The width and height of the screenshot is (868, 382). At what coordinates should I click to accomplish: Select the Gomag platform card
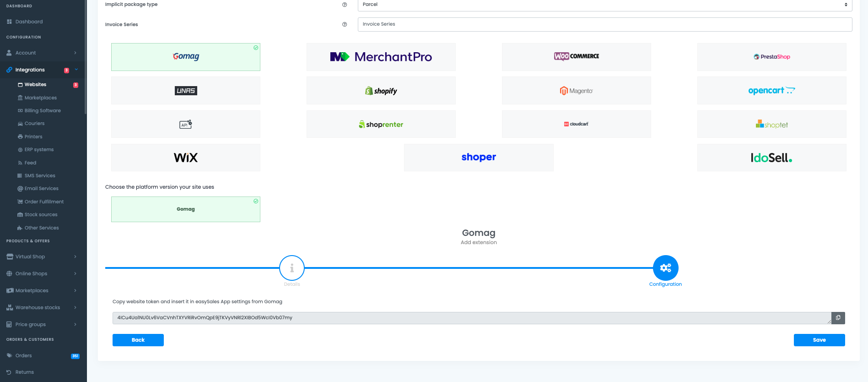(x=186, y=57)
